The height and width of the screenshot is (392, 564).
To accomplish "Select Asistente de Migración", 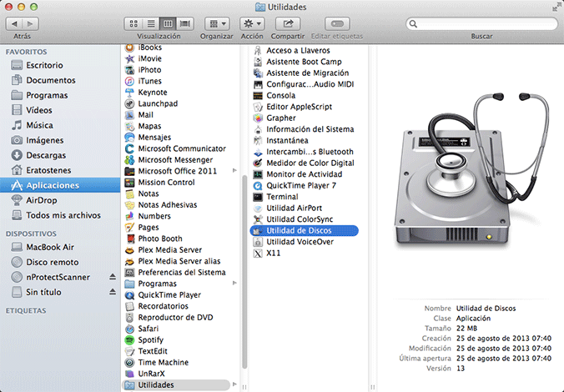I will pyautogui.click(x=308, y=73).
